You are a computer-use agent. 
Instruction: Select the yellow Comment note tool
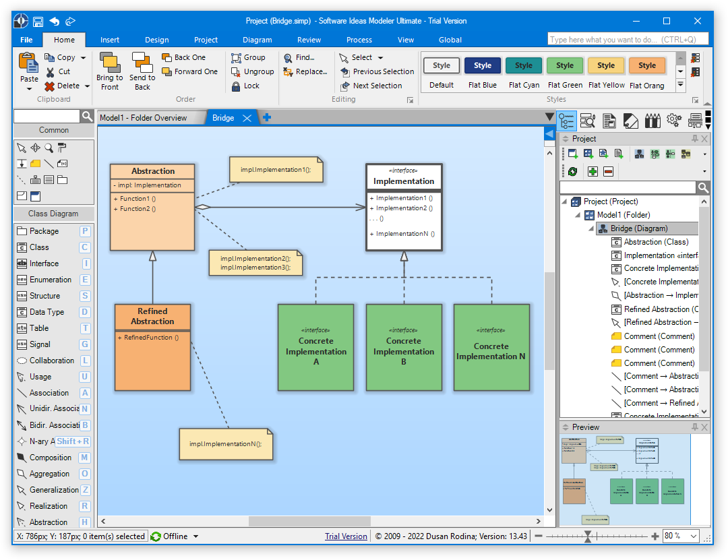(x=35, y=164)
